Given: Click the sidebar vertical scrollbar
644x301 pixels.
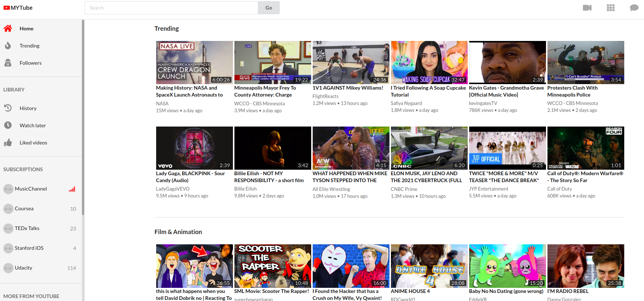Looking at the screenshot, I should click(83, 117).
